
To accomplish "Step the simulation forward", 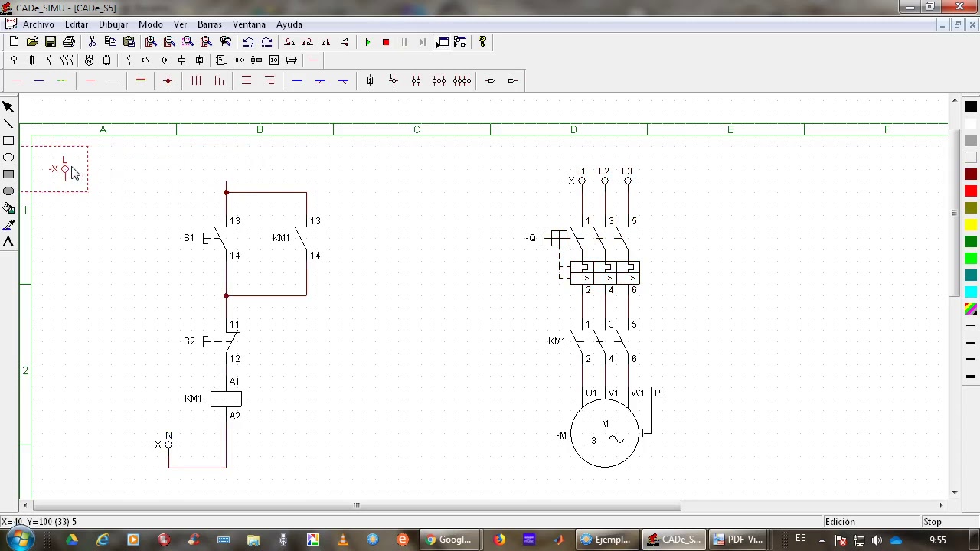I will (x=423, y=42).
